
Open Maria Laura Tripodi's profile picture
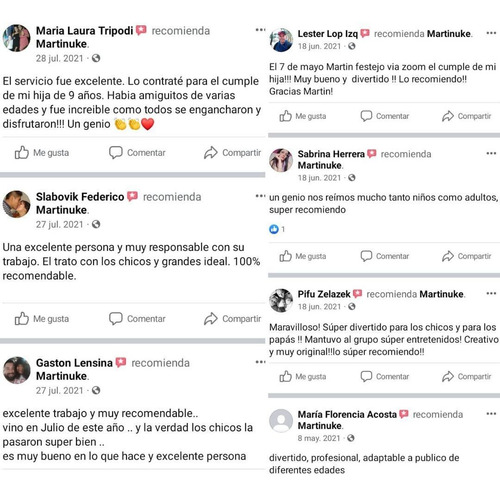pyautogui.click(x=16, y=38)
